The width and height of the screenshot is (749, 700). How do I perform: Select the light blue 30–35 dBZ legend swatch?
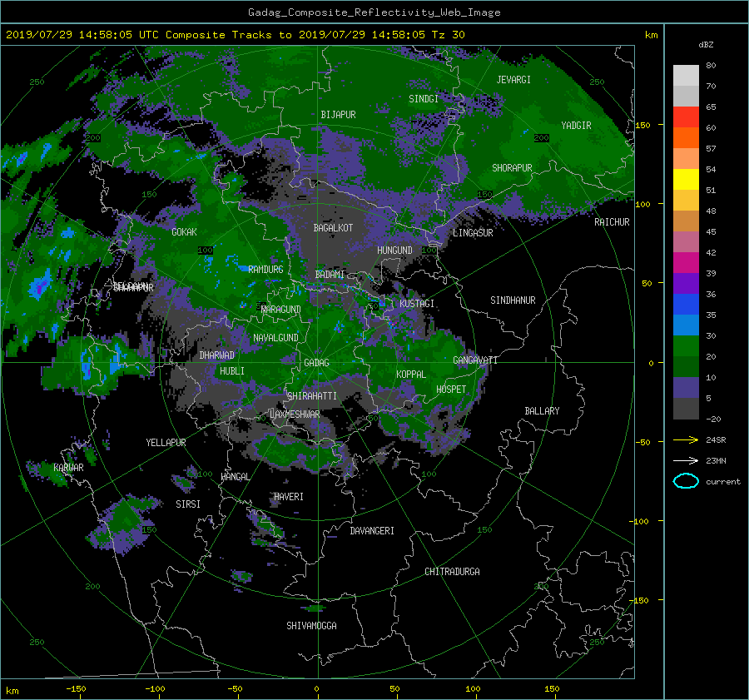tap(686, 325)
